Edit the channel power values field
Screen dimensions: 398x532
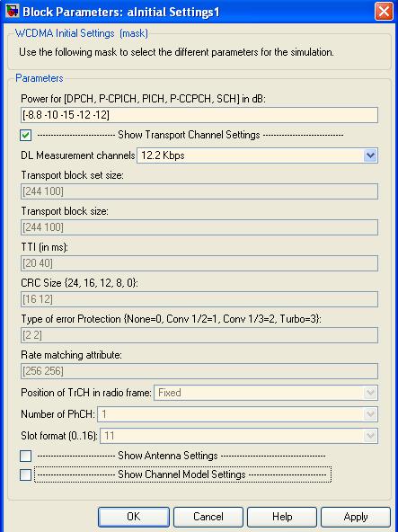[x=199, y=115]
